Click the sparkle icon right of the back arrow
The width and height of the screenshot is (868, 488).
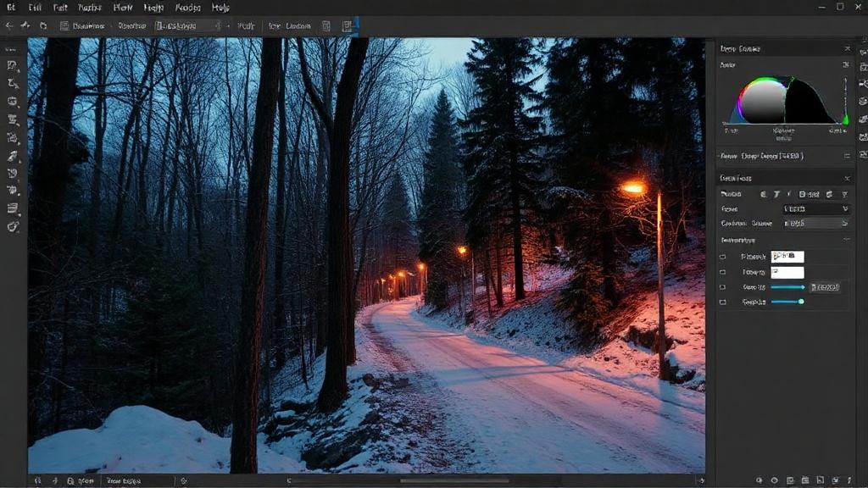pos(25,25)
